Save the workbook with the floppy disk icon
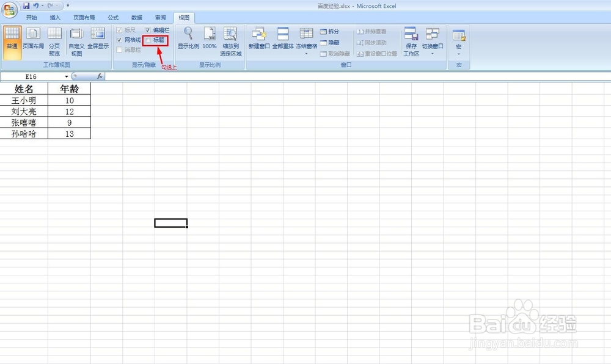This screenshot has width=611, height=364. (x=26, y=6)
